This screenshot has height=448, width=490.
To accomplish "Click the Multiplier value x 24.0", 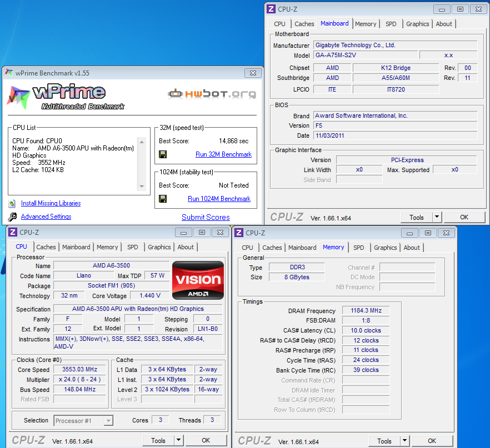I will 79,379.
